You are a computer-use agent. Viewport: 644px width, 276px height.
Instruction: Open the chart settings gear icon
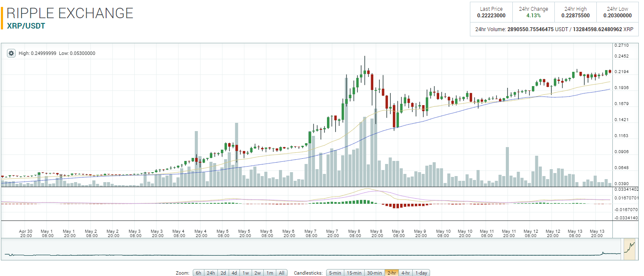(x=11, y=53)
